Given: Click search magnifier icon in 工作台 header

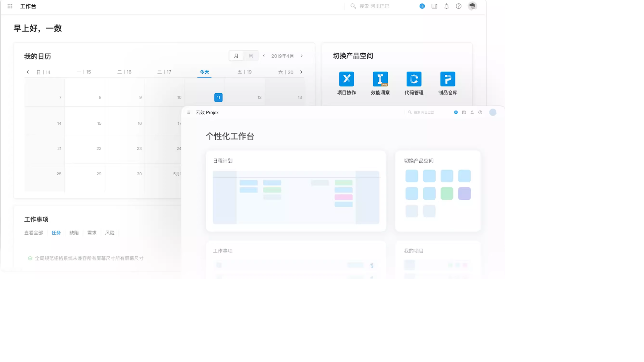Looking at the screenshot, I should point(353,6).
